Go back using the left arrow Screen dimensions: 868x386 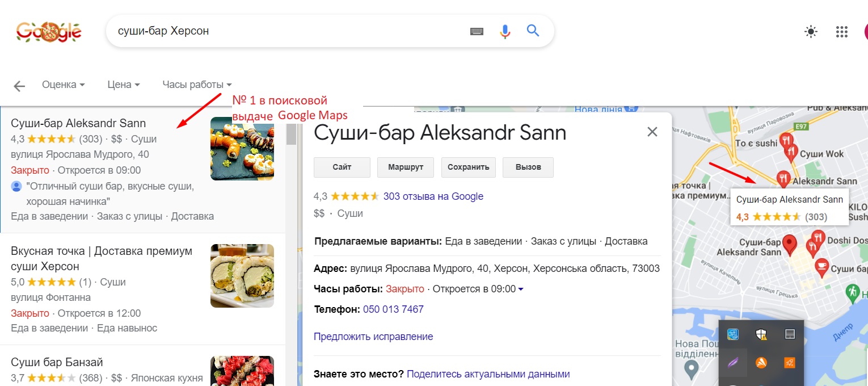20,86
